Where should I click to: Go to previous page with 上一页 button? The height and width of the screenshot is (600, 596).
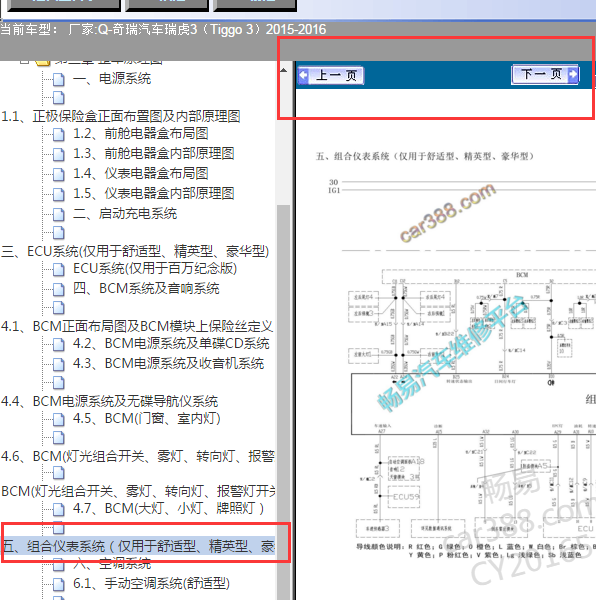point(331,75)
